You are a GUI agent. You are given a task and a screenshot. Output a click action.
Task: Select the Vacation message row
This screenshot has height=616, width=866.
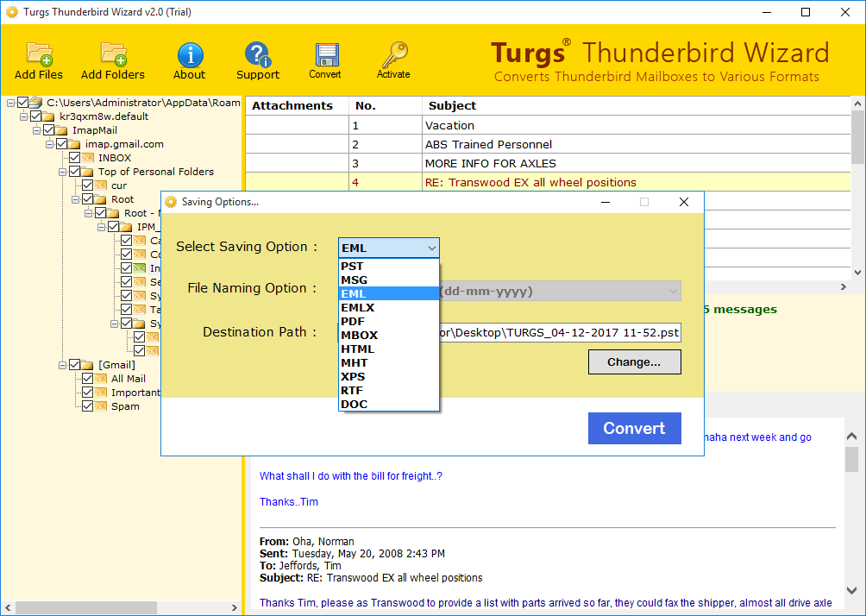(548, 125)
